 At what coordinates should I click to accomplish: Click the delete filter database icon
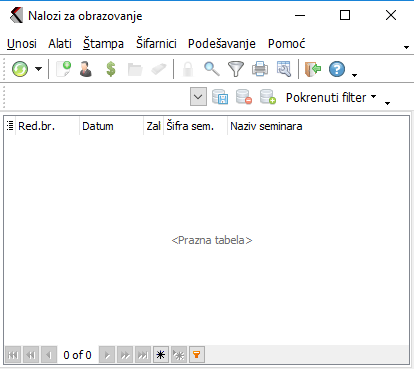point(244,97)
